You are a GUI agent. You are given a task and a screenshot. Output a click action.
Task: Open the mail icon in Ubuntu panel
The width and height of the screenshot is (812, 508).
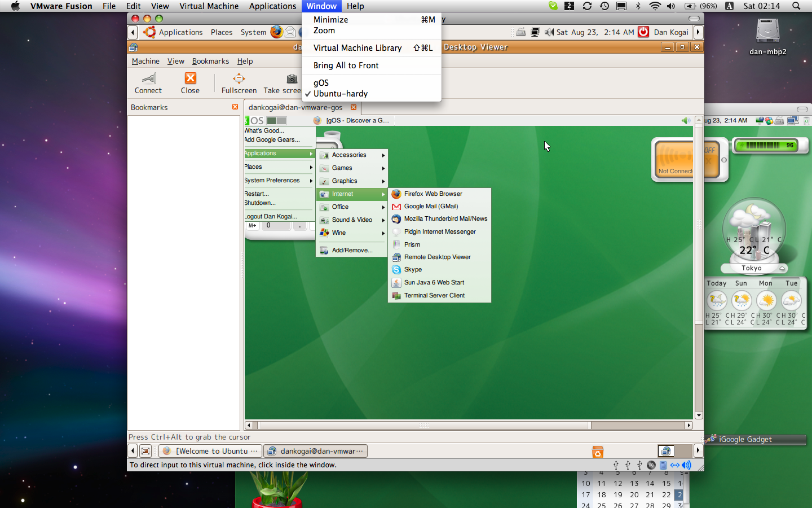pos(290,32)
